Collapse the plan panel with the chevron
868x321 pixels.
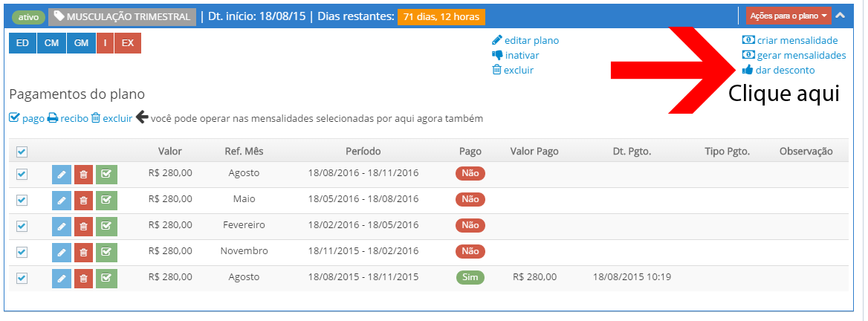click(x=840, y=15)
